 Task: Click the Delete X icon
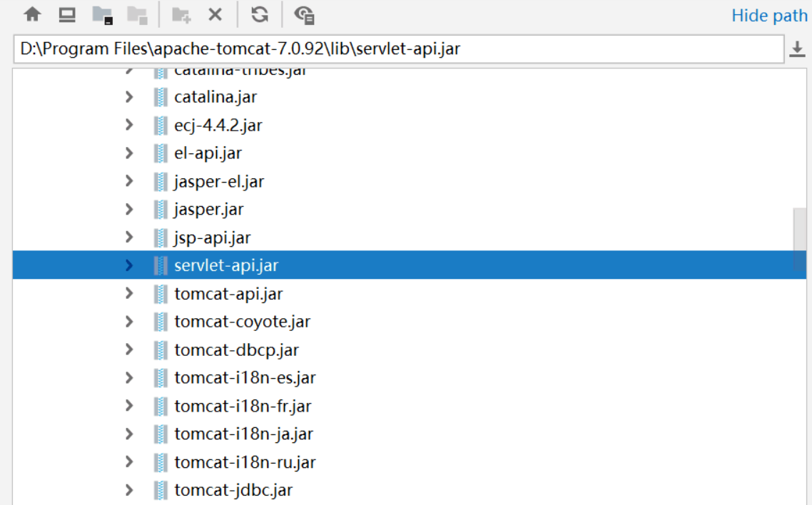pos(215,14)
